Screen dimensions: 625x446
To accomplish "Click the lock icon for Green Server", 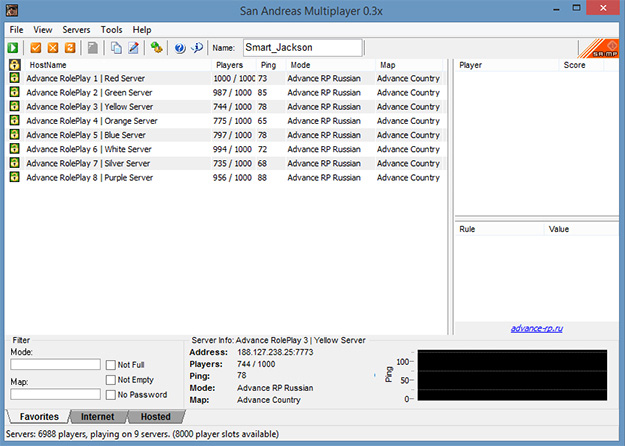I will [15, 92].
